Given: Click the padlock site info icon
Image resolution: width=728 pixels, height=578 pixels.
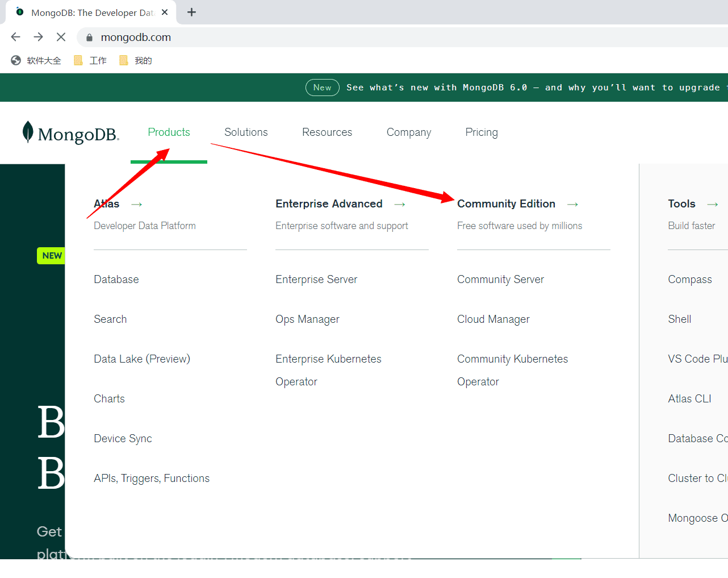Looking at the screenshot, I should (89, 38).
